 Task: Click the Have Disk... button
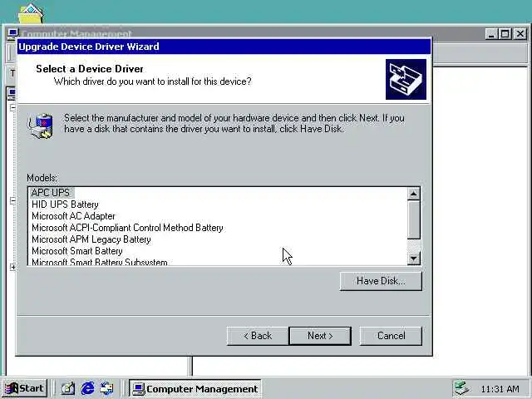[381, 281]
